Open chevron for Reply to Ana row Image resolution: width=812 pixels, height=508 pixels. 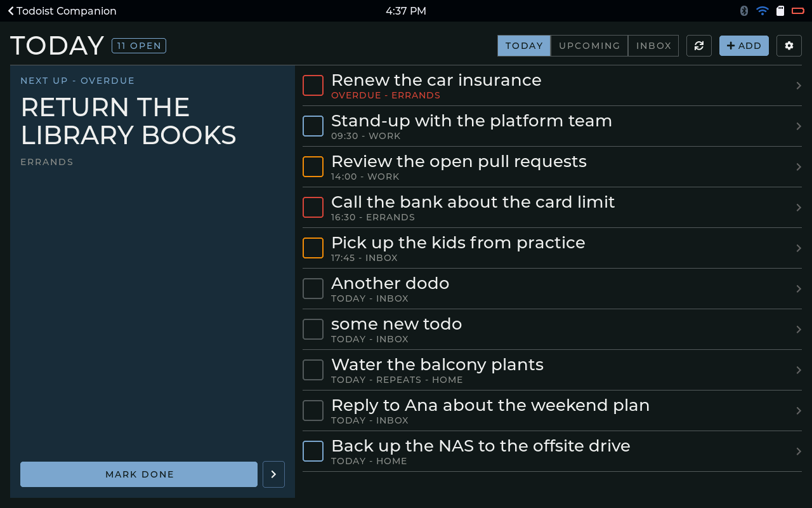799,411
